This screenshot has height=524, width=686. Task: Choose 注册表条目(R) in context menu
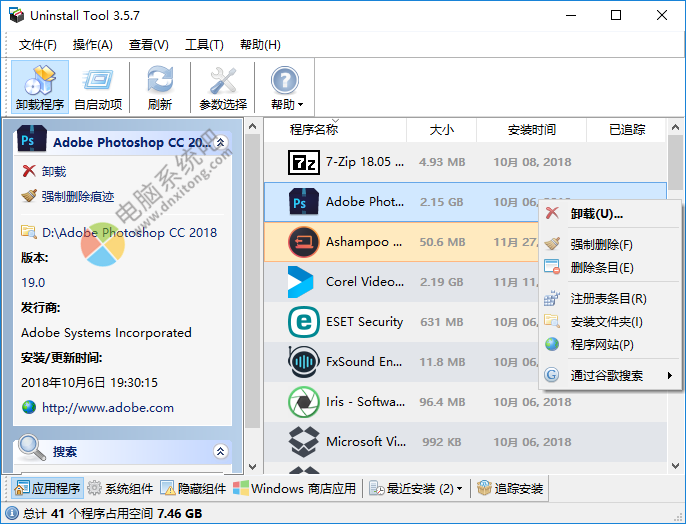[x=608, y=299]
